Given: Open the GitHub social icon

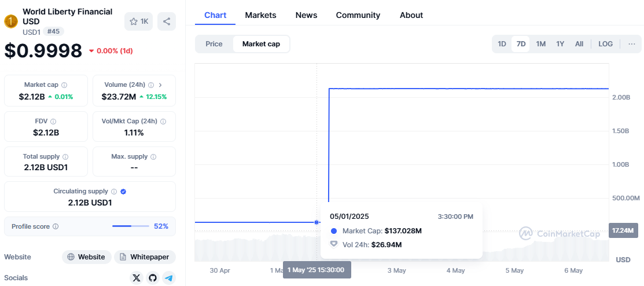Looking at the screenshot, I should tap(153, 278).
